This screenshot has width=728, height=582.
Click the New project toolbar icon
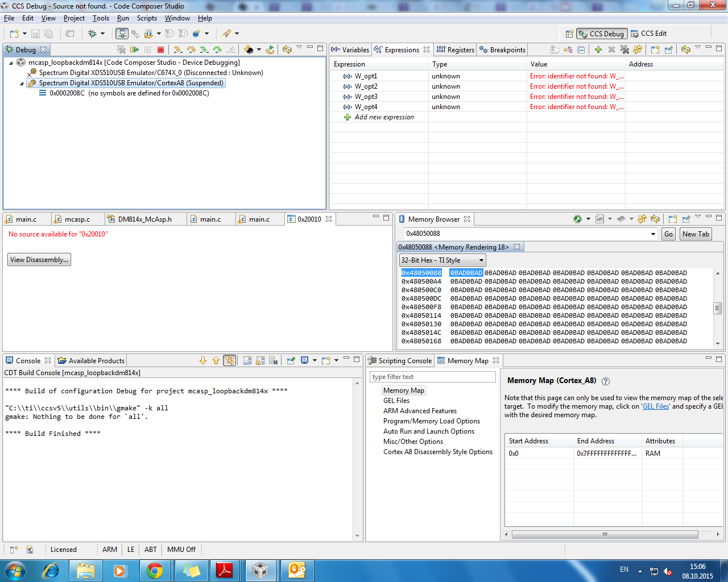(x=14, y=34)
